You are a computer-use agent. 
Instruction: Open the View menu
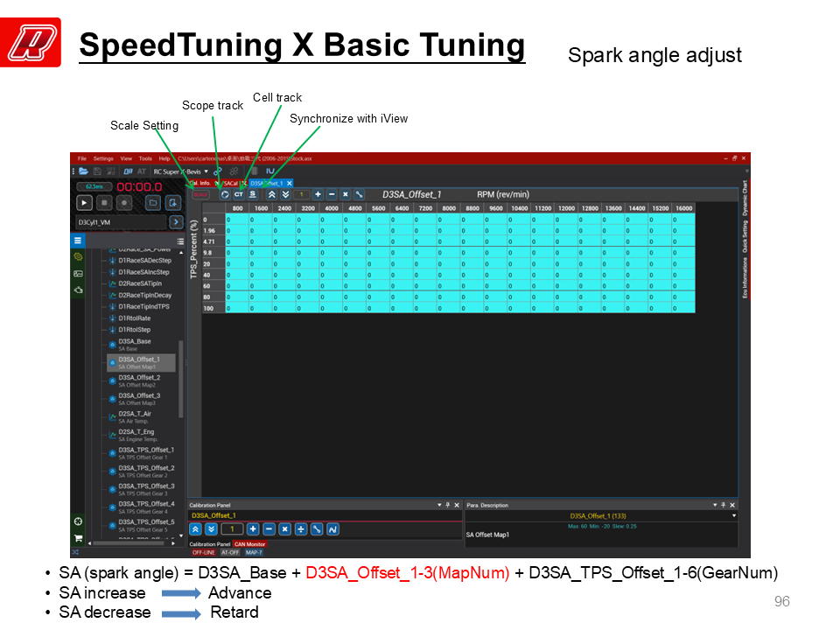pos(126,158)
